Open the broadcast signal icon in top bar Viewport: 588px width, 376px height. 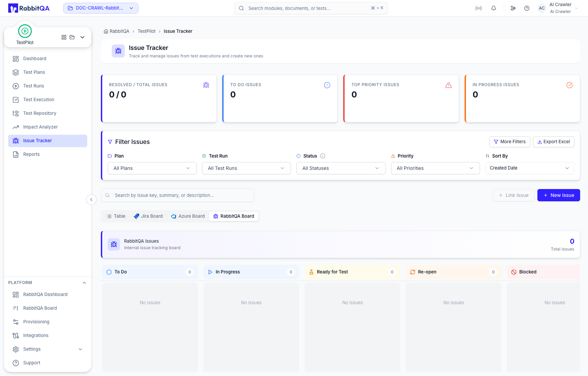(479, 8)
